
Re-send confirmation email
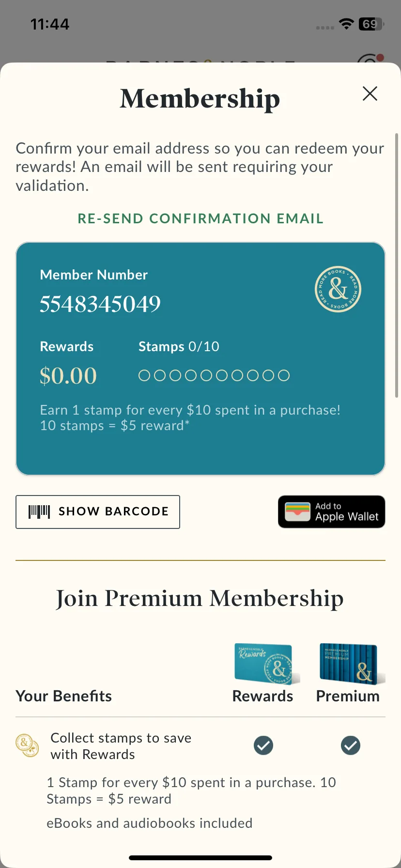pyautogui.click(x=200, y=218)
